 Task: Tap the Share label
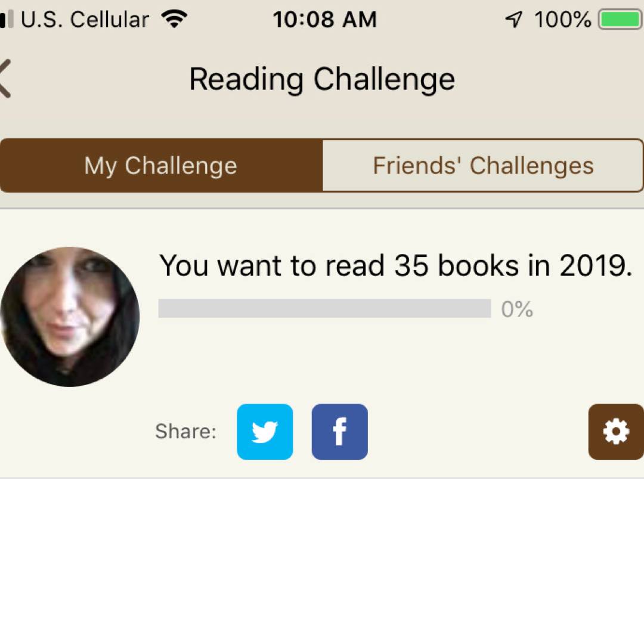coord(185,431)
